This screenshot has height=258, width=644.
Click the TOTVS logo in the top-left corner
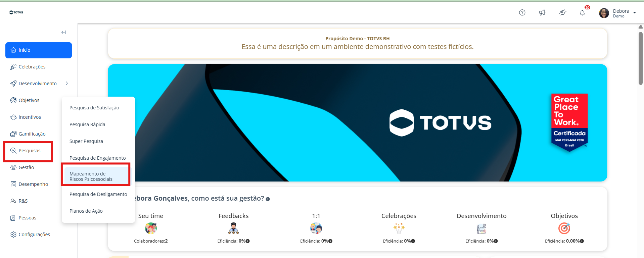(16, 12)
